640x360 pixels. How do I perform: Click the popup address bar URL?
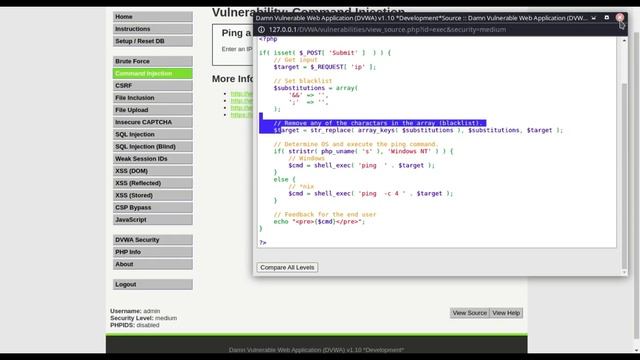click(387, 29)
